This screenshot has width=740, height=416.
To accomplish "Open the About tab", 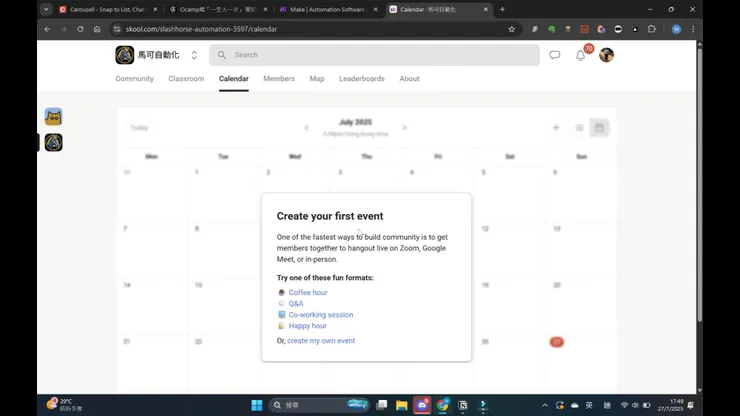I will click(x=409, y=78).
